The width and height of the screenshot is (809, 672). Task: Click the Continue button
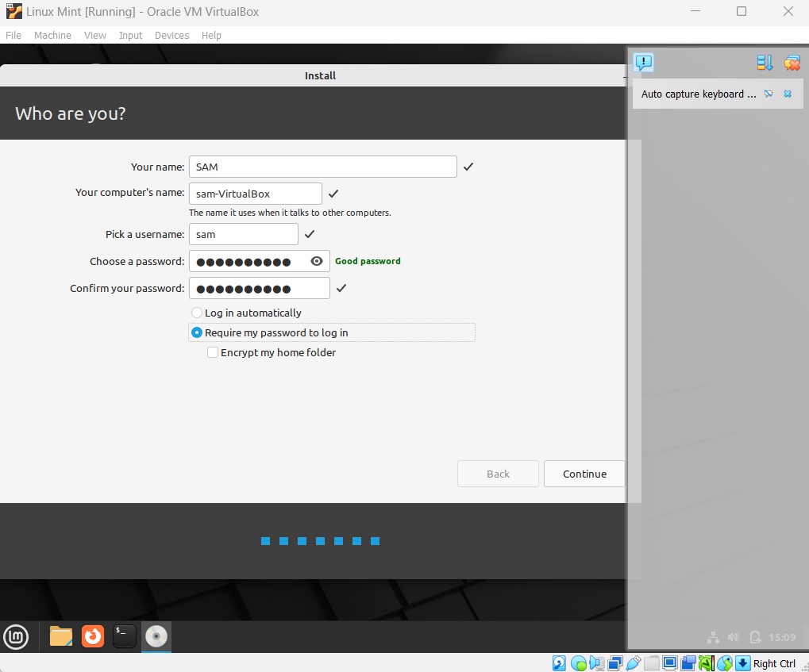tap(584, 474)
